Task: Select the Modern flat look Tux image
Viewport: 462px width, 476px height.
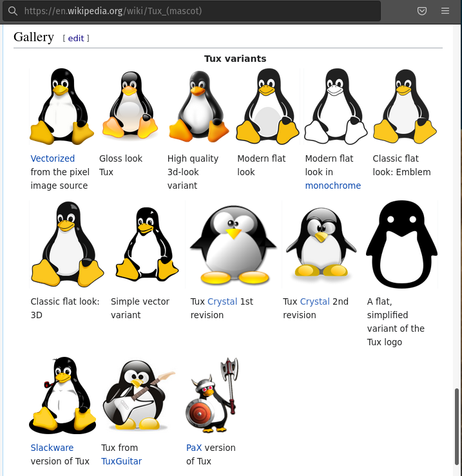Action: point(267,107)
